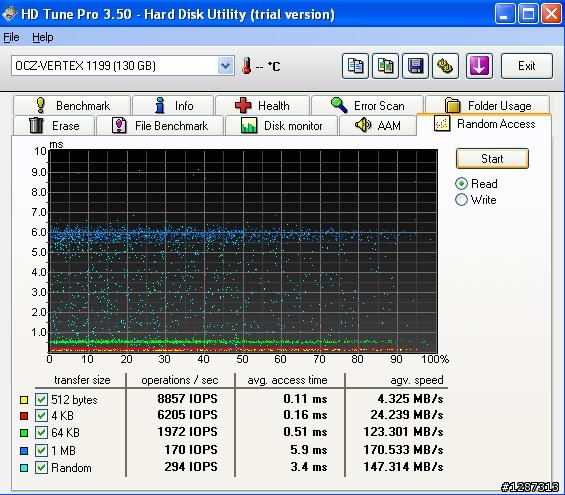The image size is (565, 495).
Task: Open the File menu
Action: (x=11, y=37)
